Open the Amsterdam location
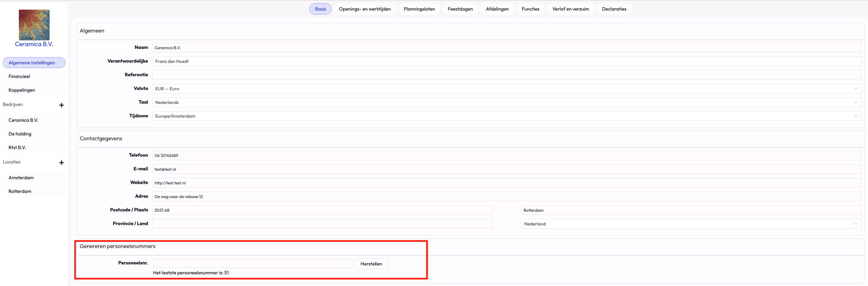Viewport: 868px width, 286px height. (x=34, y=178)
